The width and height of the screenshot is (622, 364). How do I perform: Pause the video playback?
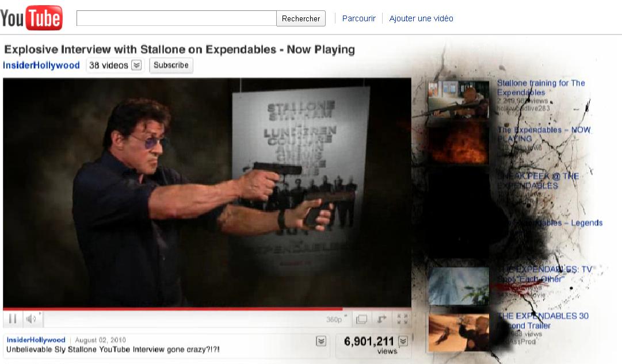(13, 319)
